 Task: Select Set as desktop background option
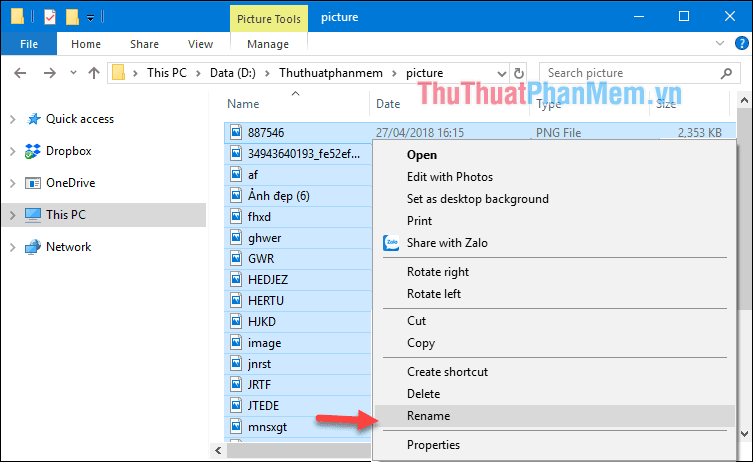tap(477, 199)
